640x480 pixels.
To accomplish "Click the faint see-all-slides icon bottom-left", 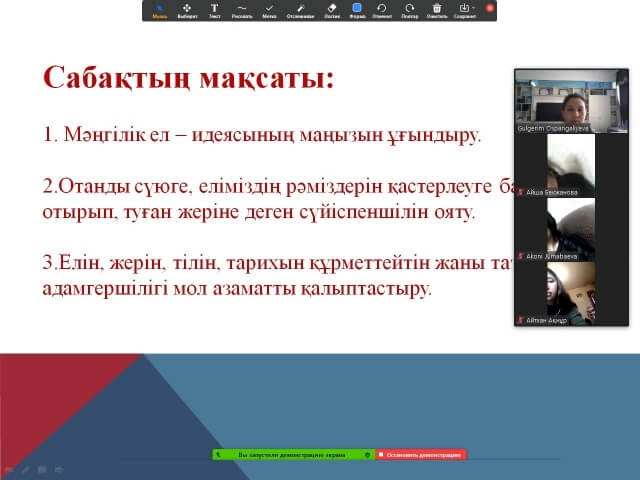I will (x=42, y=469).
